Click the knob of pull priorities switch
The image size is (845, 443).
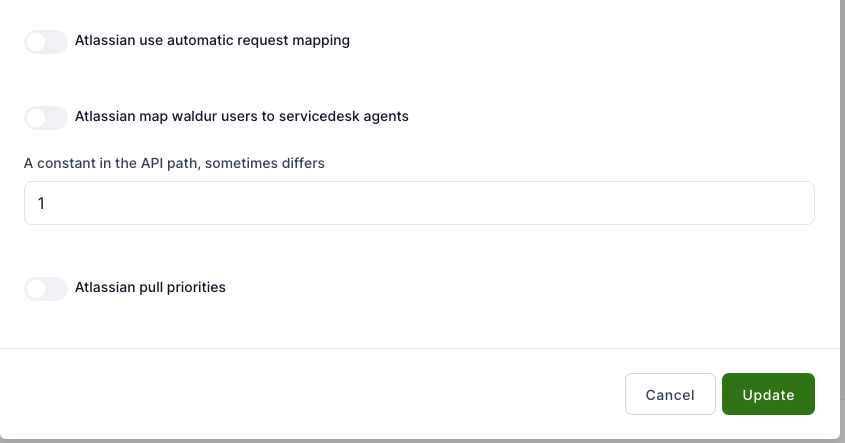click(37, 289)
